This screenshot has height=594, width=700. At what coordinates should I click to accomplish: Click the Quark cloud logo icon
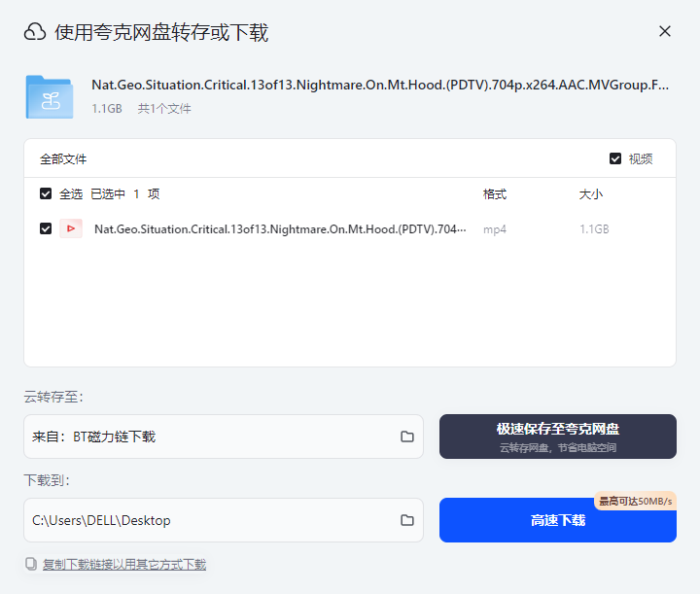coord(35,32)
